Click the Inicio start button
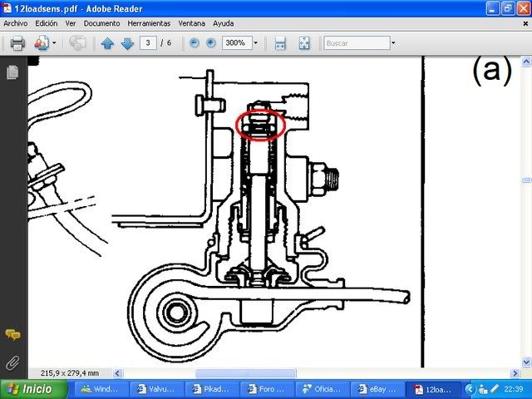 click(x=29, y=389)
